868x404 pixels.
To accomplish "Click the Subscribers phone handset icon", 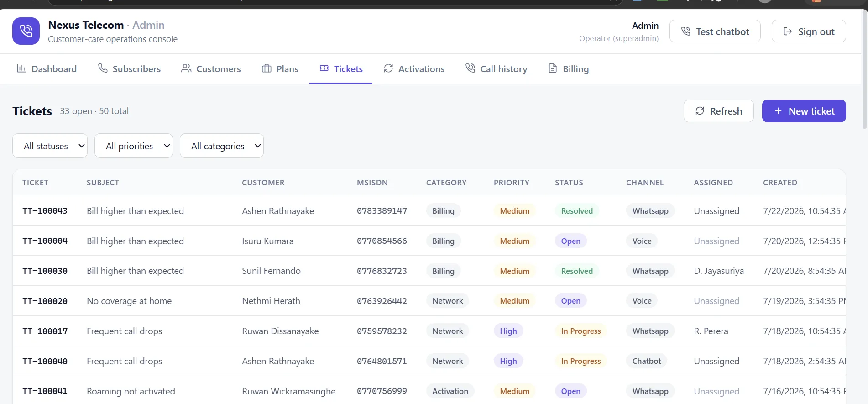I will pyautogui.click(x=103, y=68).
